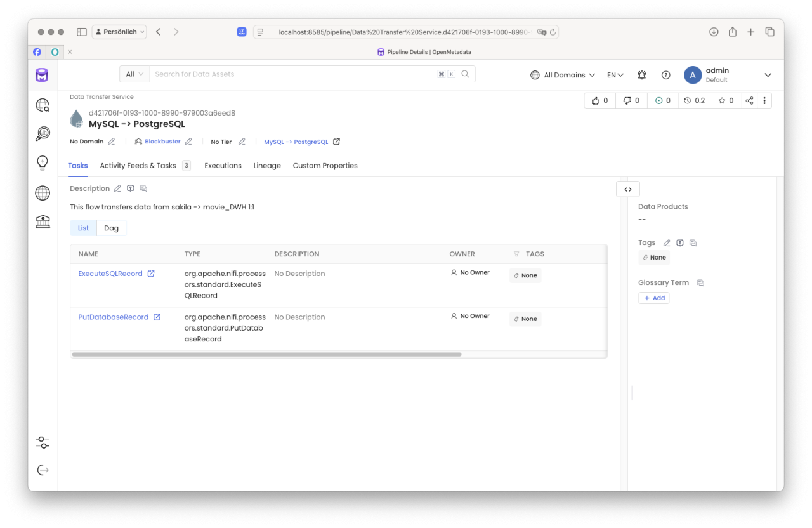The image size is (812, 528).
Task: Open Glossary Term conversation icon
Action: point(700,282)
